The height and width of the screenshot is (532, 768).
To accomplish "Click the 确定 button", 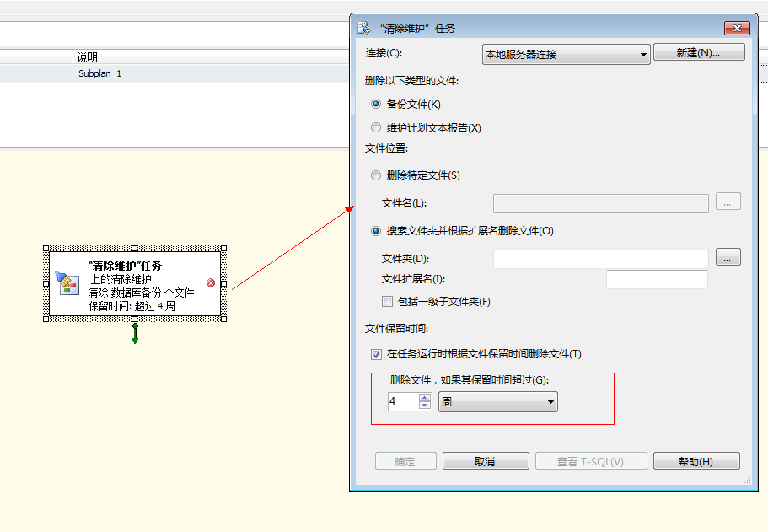I will click(x=405, y=461).
